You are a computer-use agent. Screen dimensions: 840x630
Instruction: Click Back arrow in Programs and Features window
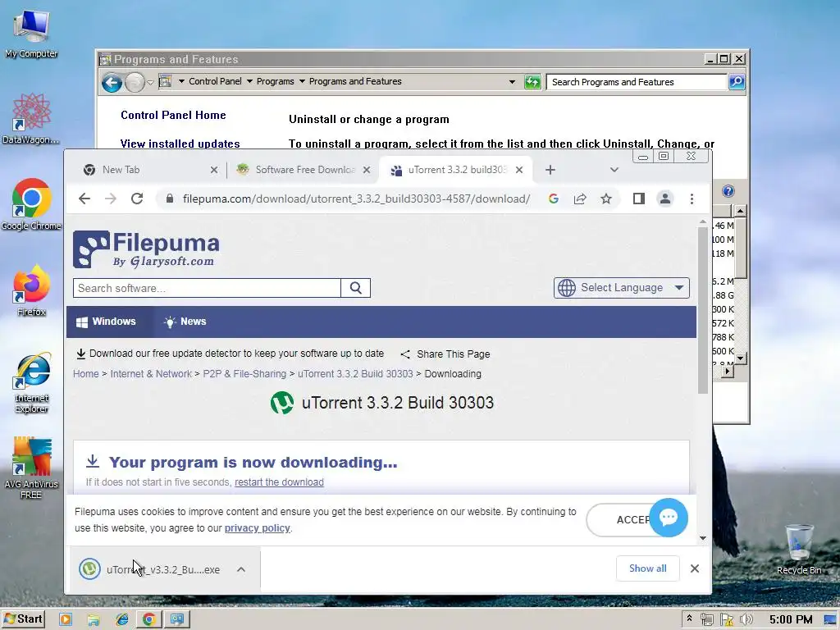112,82
